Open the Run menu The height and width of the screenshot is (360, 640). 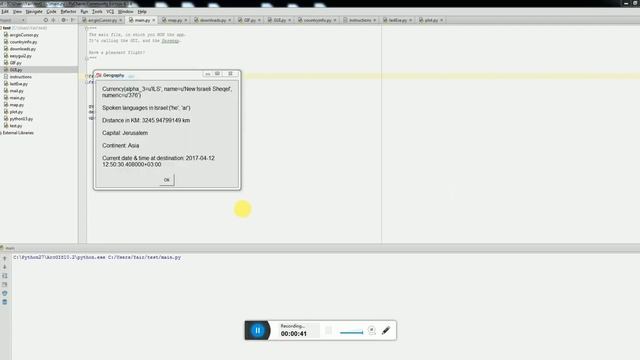click(84, 12)
